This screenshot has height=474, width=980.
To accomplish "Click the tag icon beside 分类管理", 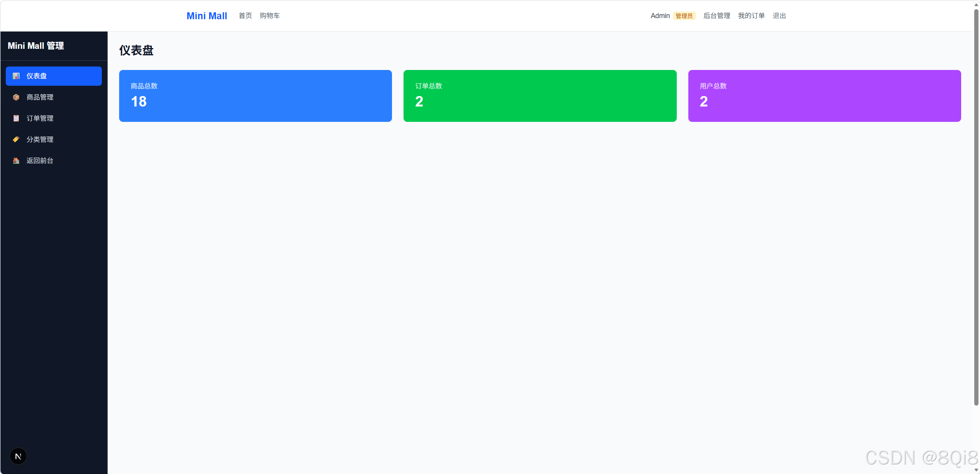I will coord(16,140).
